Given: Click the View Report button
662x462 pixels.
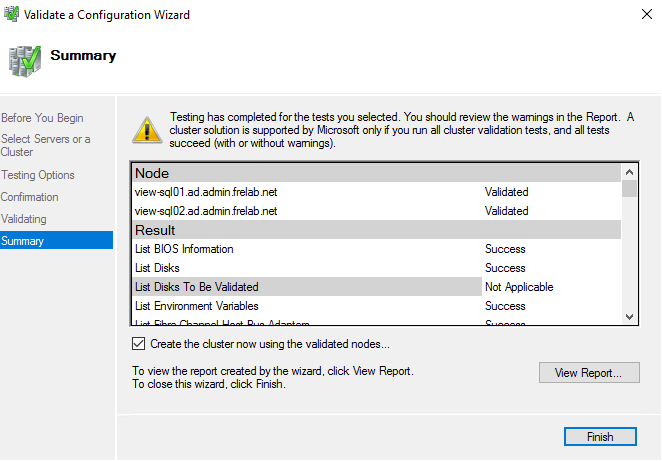Looking at the screenshot, I should click(x=588, y=373).
